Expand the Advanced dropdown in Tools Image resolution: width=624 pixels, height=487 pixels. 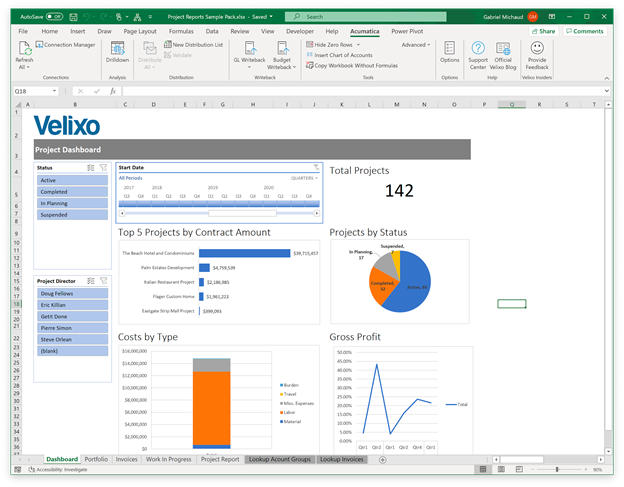(x=415, y=45)
